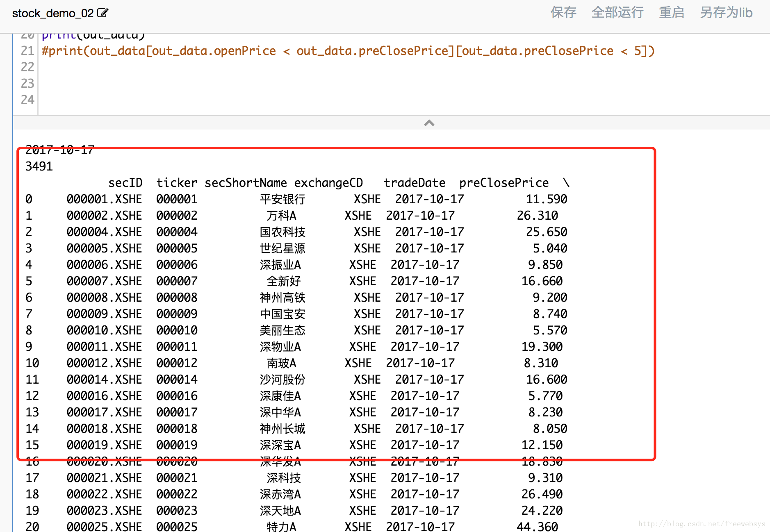Click the secID column header

coord(125,183)
